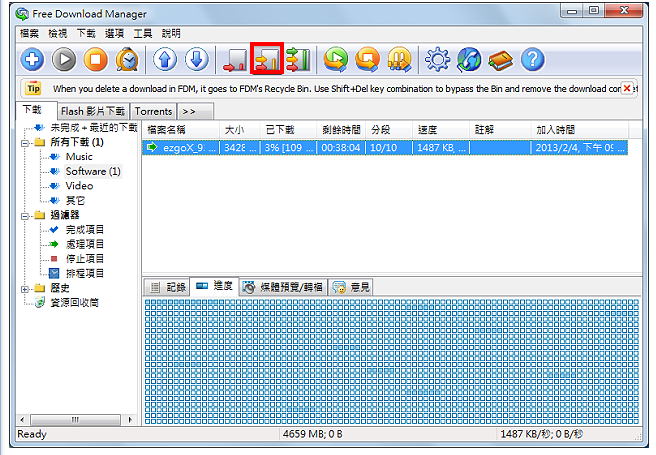Viewport: 656px width, 455px height.
Task: Sort by the 大小 column header
Action: tap(240, 130)
